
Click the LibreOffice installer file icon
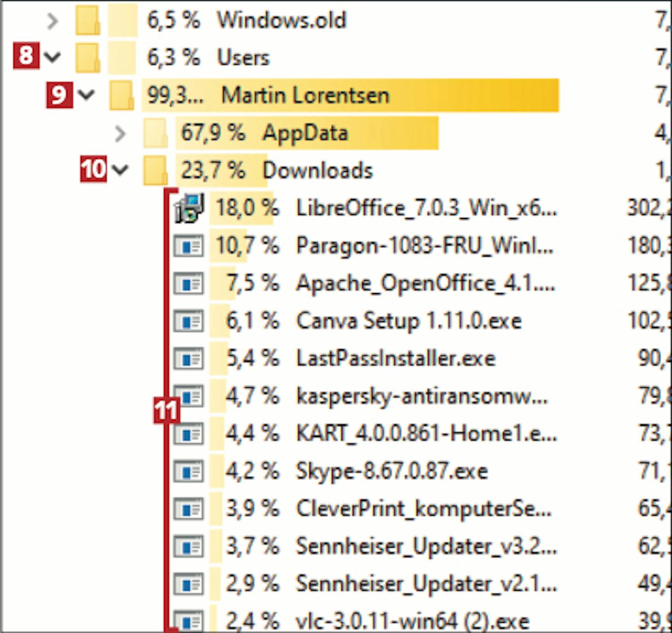click(189, 208)
